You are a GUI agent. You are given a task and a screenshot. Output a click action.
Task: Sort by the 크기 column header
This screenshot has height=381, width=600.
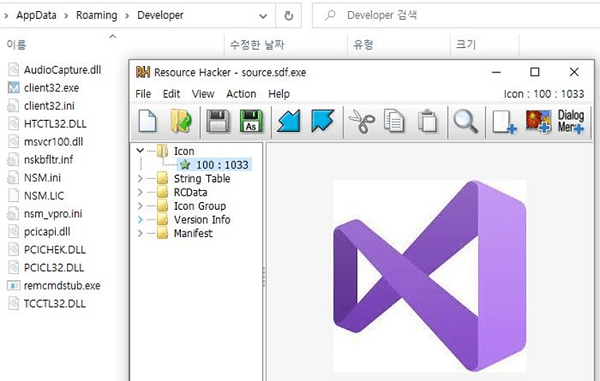click(466, 45)
